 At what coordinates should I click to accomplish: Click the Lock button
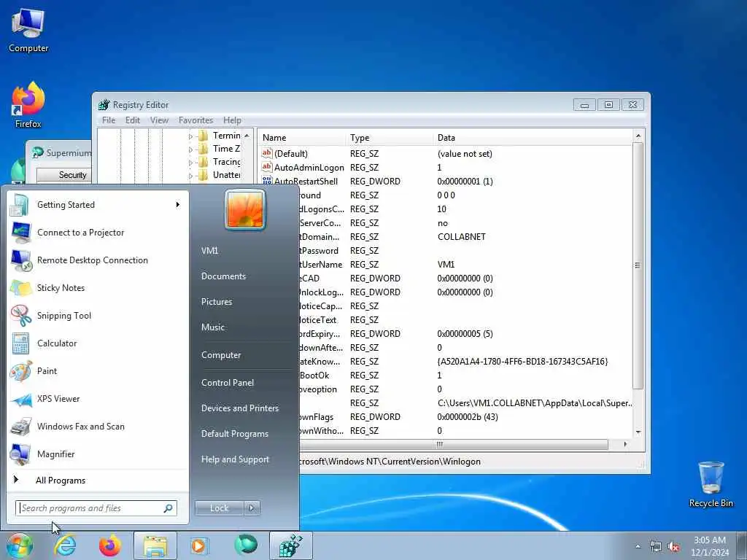click(x=219, y=508)
